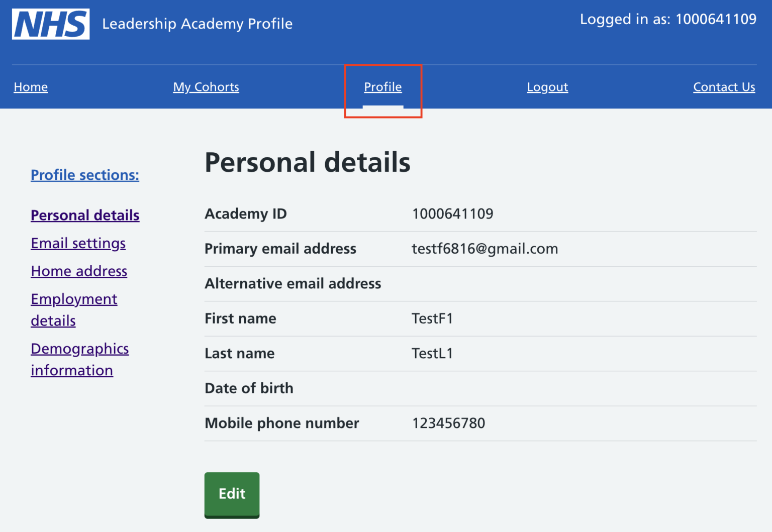The width and height of the screenshot is (772, 532).
Task: Click the NHS logo
Action: [x=51, y=24]
